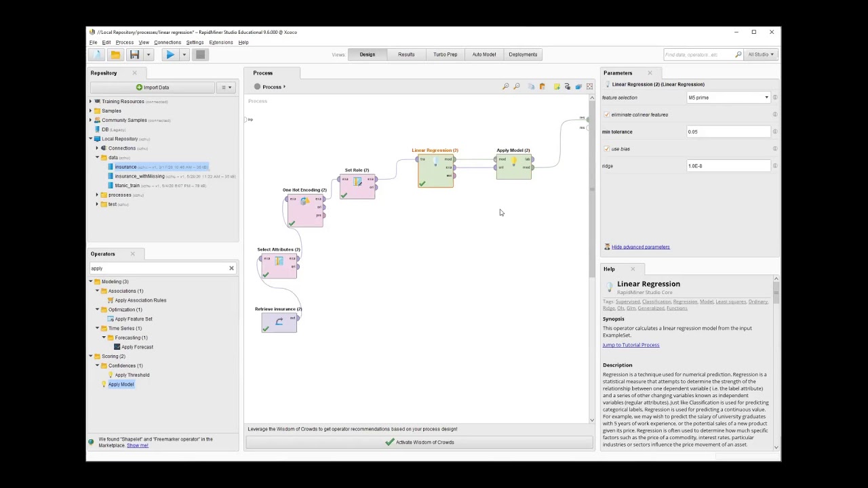
Task: Toggle eliminate colinear features checkbox
Action: [x=606, y=115]
